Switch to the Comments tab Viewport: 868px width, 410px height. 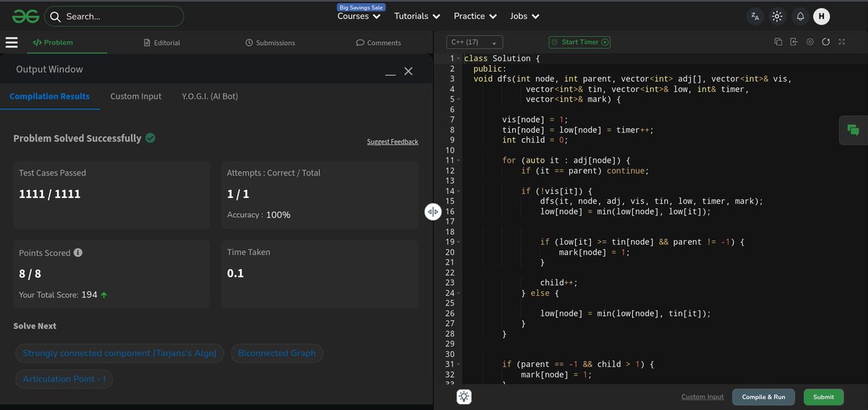click(378, 43)
